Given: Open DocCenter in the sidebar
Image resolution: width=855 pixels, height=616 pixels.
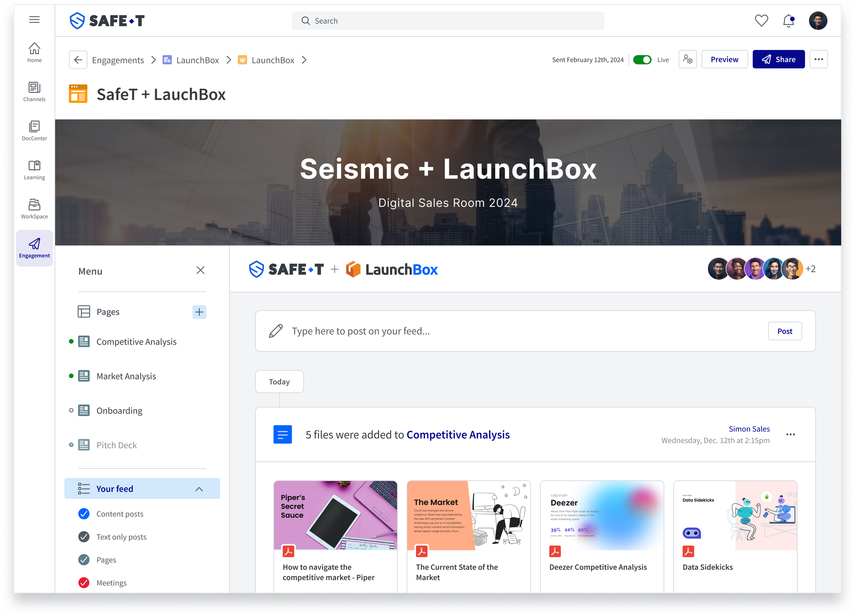Looking at the screenshot, I should point(34,130).
